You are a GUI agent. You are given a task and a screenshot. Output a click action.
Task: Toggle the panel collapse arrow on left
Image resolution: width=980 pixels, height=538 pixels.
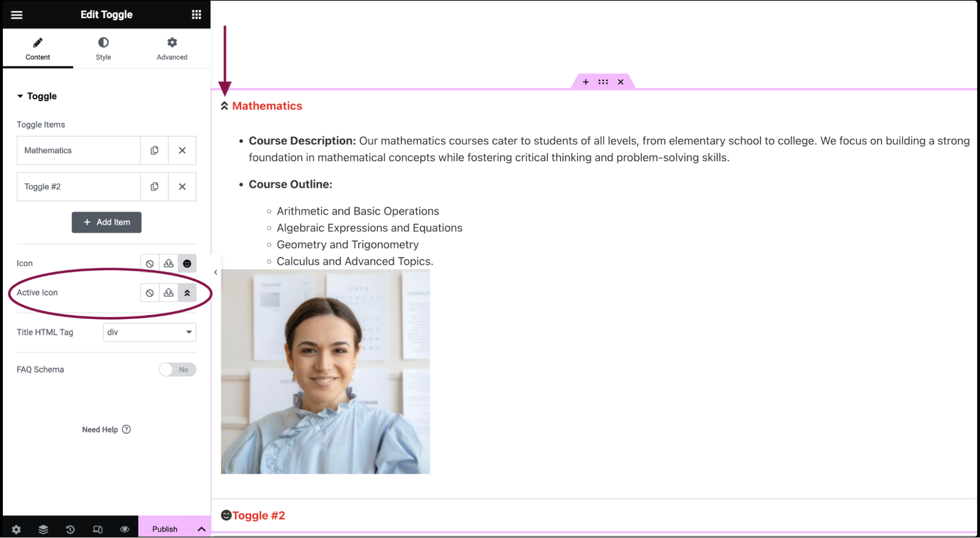pos(215,271)
